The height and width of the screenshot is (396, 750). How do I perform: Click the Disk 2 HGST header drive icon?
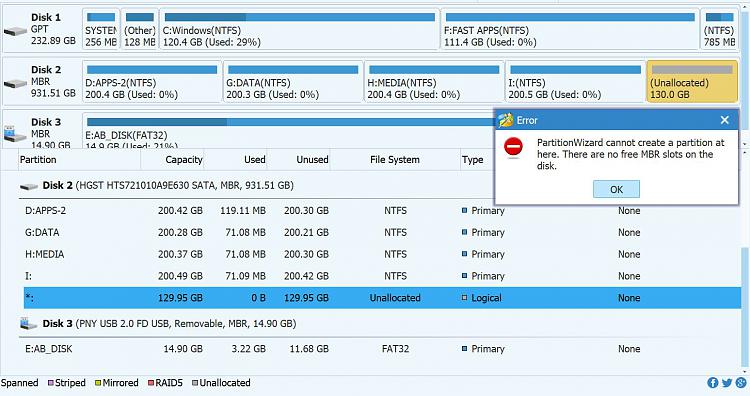point(29,186)
